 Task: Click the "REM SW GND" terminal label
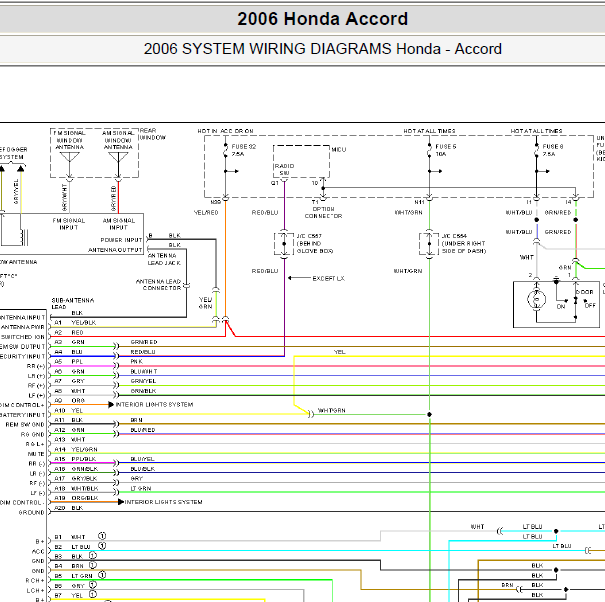(25, 424)
